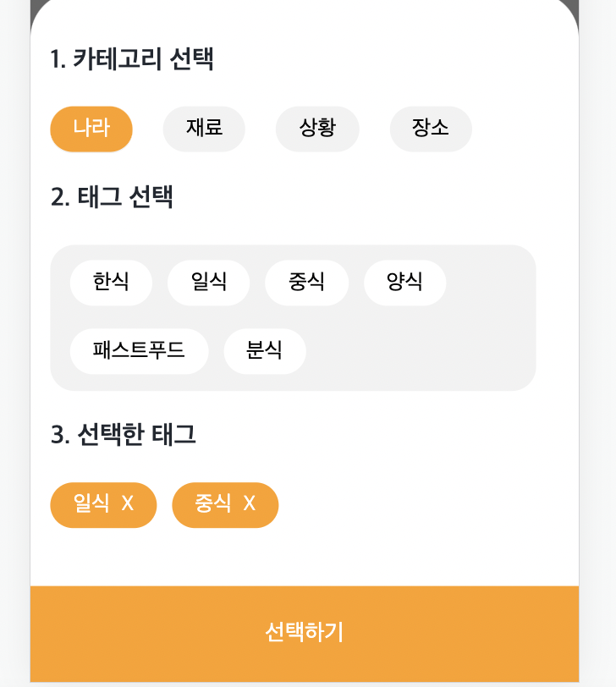616x687 pixels.
Task: Click the '2. 태그 선택' heading
Action: 112,197
